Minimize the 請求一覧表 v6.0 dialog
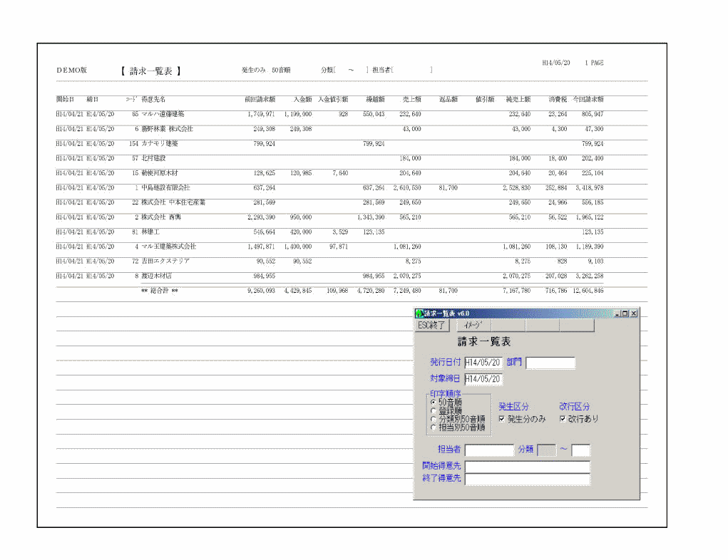The width and height of the screenshot is (728, 560). click(617, 313)
